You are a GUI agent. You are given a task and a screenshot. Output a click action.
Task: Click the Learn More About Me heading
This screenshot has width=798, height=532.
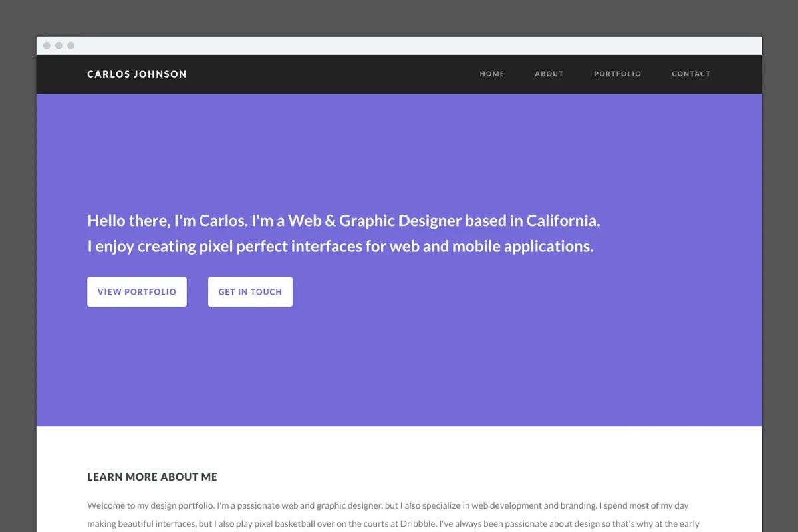[x=152, y=477]
